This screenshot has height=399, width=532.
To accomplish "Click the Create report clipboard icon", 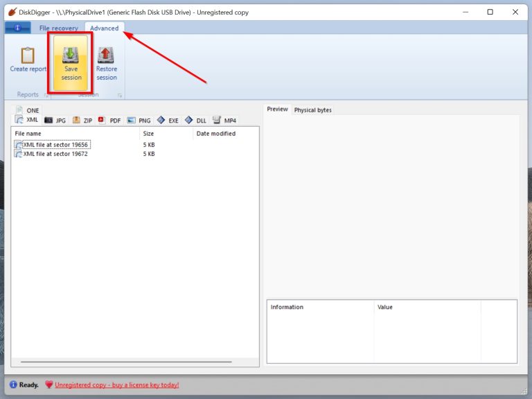I will click(28, 55).
